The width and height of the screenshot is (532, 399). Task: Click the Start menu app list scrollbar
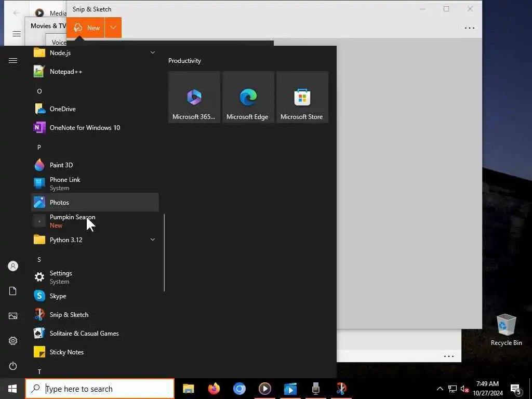click(x=164, y=252)
